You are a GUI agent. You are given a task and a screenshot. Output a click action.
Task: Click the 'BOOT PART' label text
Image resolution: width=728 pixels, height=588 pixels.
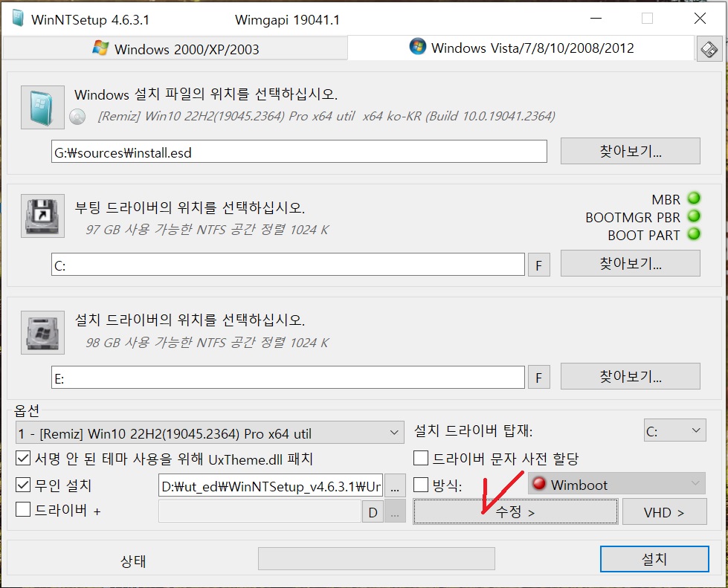pyautogui.click(x=643, y=236)
